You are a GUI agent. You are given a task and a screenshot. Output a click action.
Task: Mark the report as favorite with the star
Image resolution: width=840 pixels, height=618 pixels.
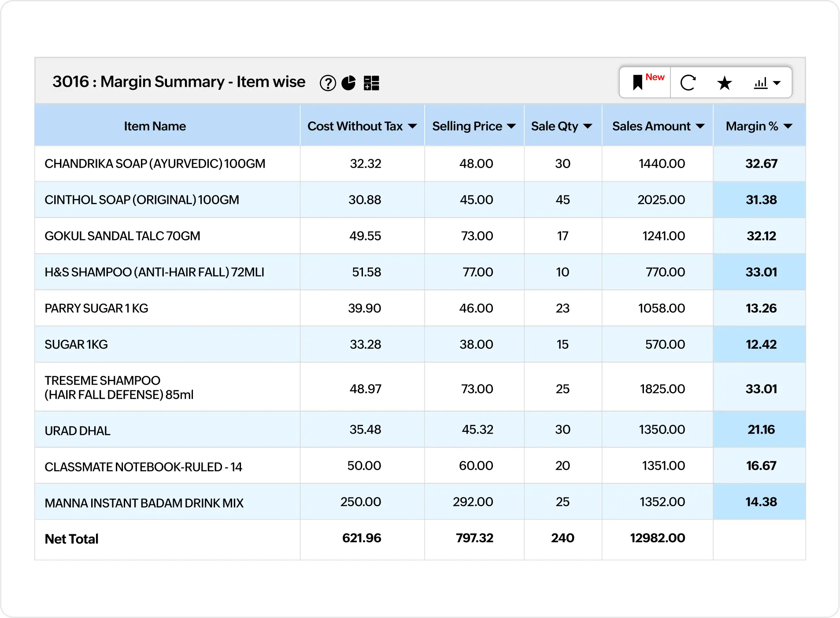click(724, 82)
